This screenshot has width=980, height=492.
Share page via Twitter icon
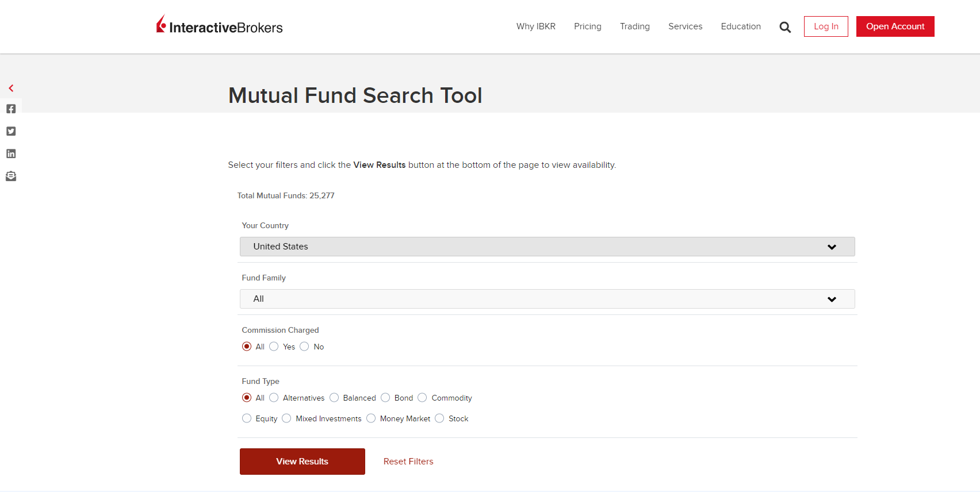coord(11,131)
